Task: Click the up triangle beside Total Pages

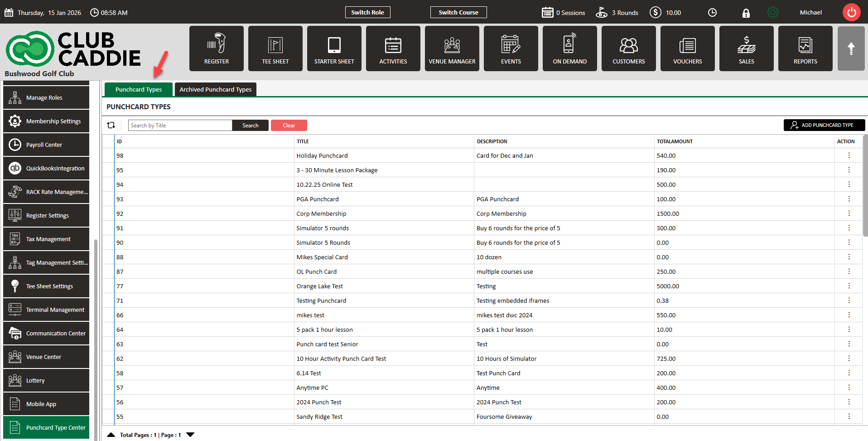Action: click(x=111, y=435)
